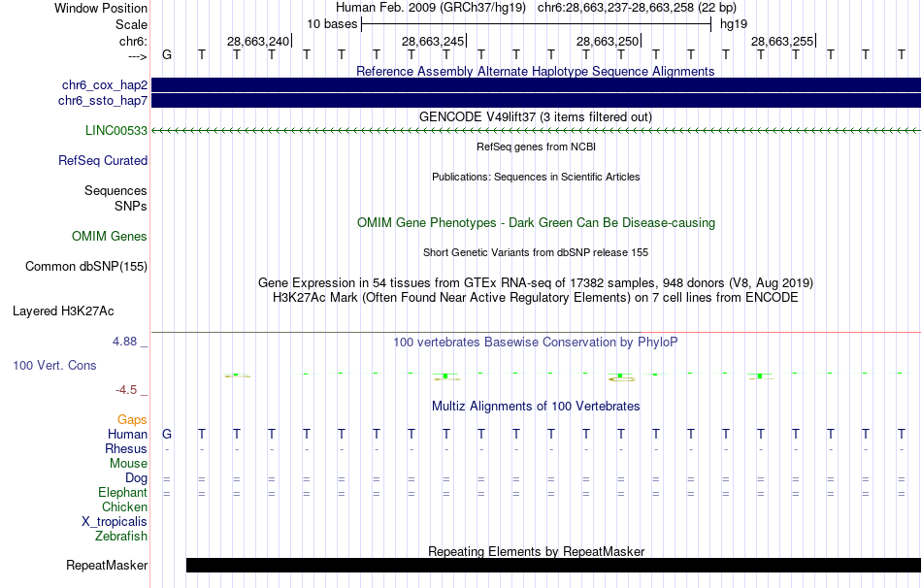Image resolution: width=922 pixels, height=588 pixels.
Task: Click the Mouse species label
Action: tap(128, 464)
